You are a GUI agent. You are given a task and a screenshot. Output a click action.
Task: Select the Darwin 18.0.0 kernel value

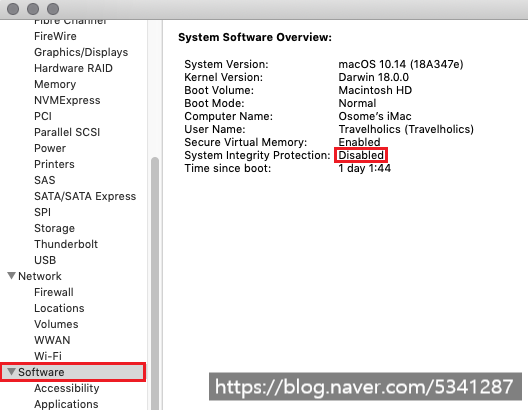point(373,77)
